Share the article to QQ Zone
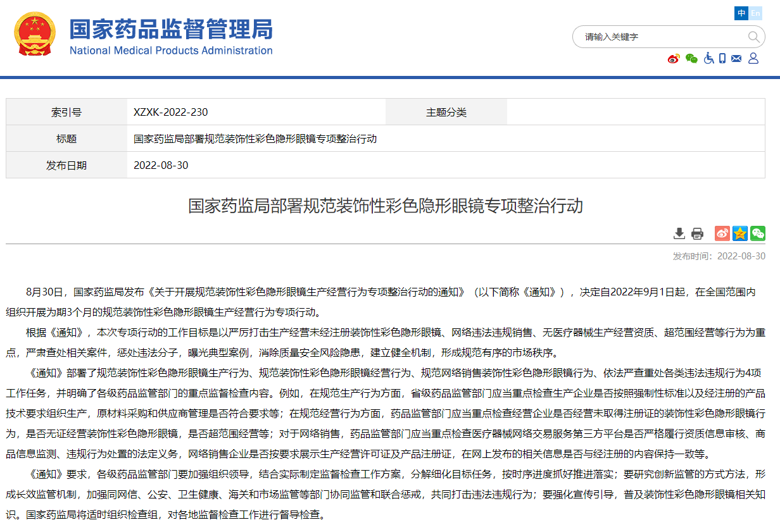 pyautogui.click(x=739, y=233)
